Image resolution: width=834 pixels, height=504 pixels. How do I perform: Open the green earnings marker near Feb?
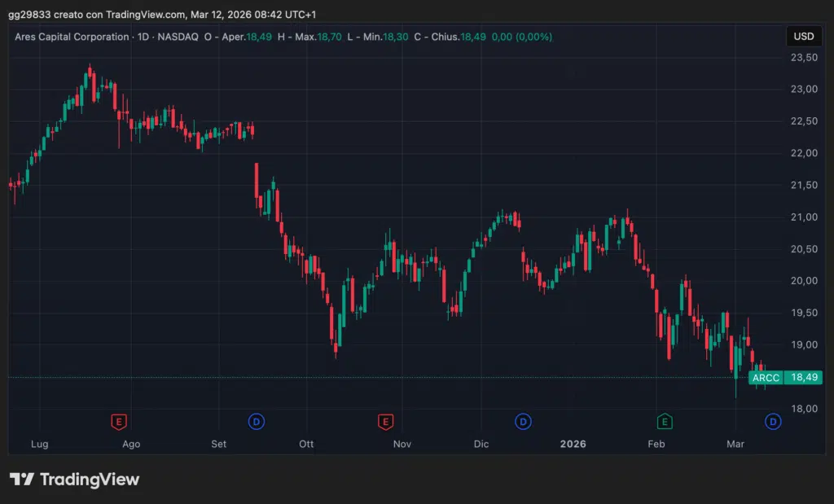[x=665, y=421]
